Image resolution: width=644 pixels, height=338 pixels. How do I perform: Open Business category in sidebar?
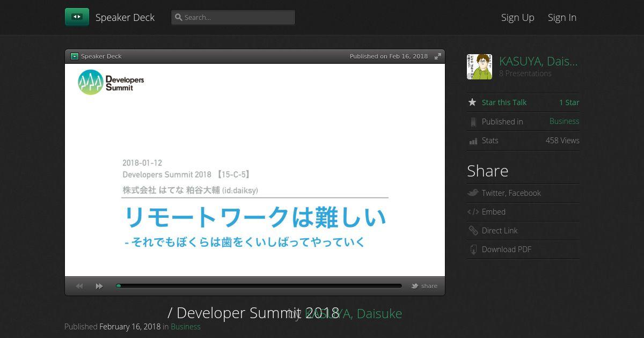click(x=564, y=121)
